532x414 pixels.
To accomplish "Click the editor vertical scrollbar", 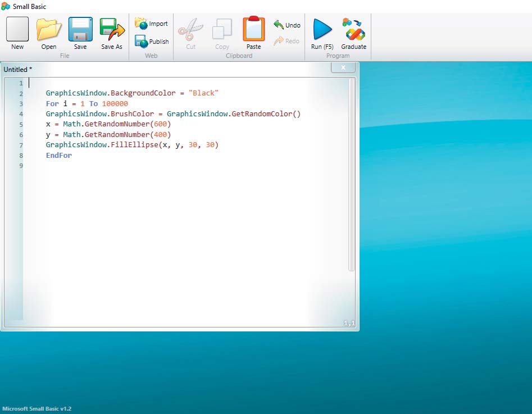I will click(x=351, y=175).
